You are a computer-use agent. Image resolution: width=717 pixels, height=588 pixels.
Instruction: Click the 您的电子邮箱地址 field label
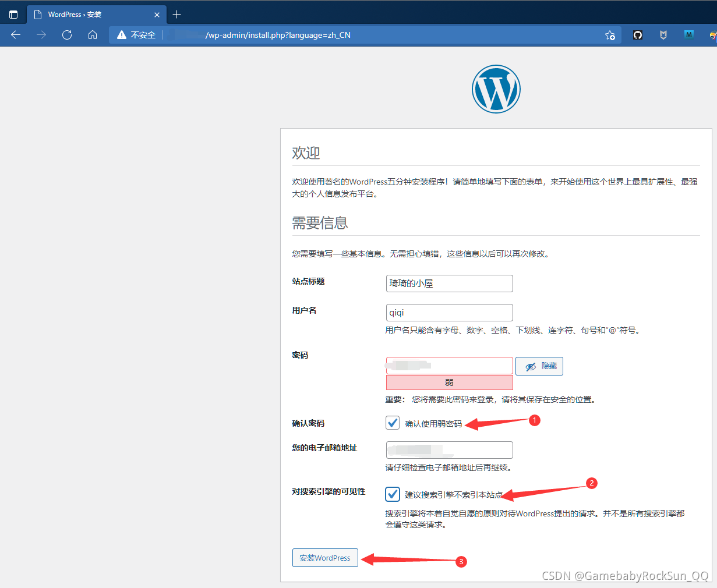(x=324, y=448)
